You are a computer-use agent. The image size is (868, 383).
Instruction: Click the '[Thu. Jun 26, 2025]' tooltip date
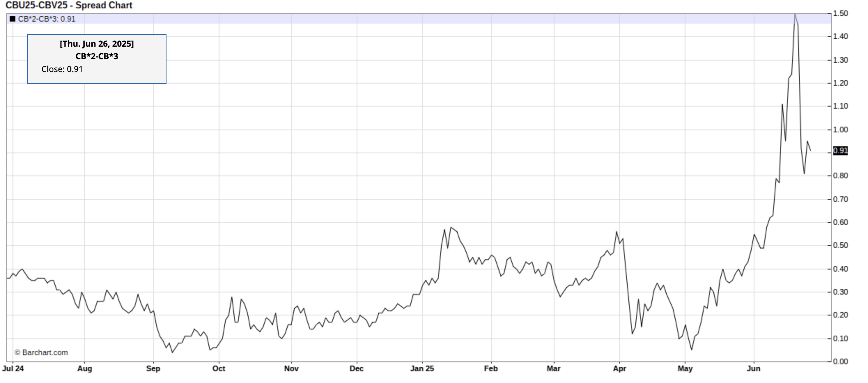[x=97, y=44]
